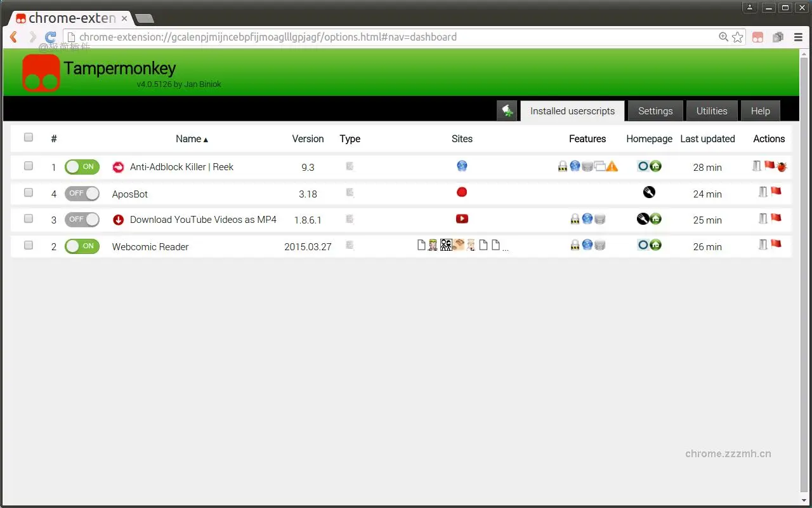The height and width of the screenshot is (508, 812).
Task: Switch to the Settings tab
Action: click(x=655, y=111)
